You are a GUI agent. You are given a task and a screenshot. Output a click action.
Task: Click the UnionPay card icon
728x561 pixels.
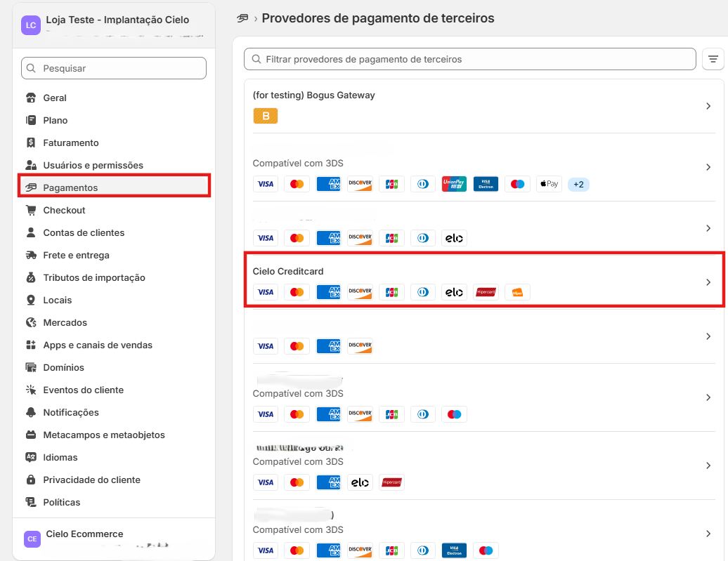(454, 184)
